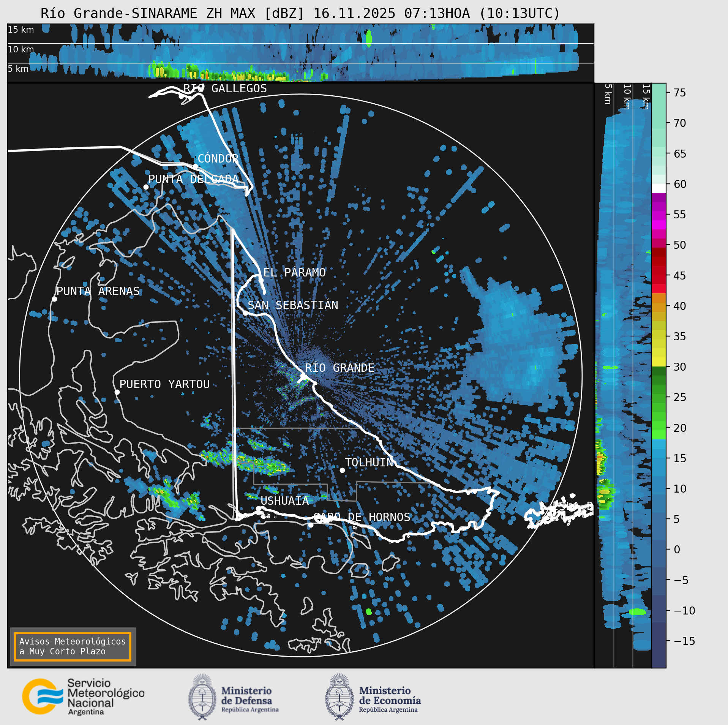The width and height of the screenshot is (728, 725).
Task: Click the 5 km label in right cross-section
Action: coord(608,94)
